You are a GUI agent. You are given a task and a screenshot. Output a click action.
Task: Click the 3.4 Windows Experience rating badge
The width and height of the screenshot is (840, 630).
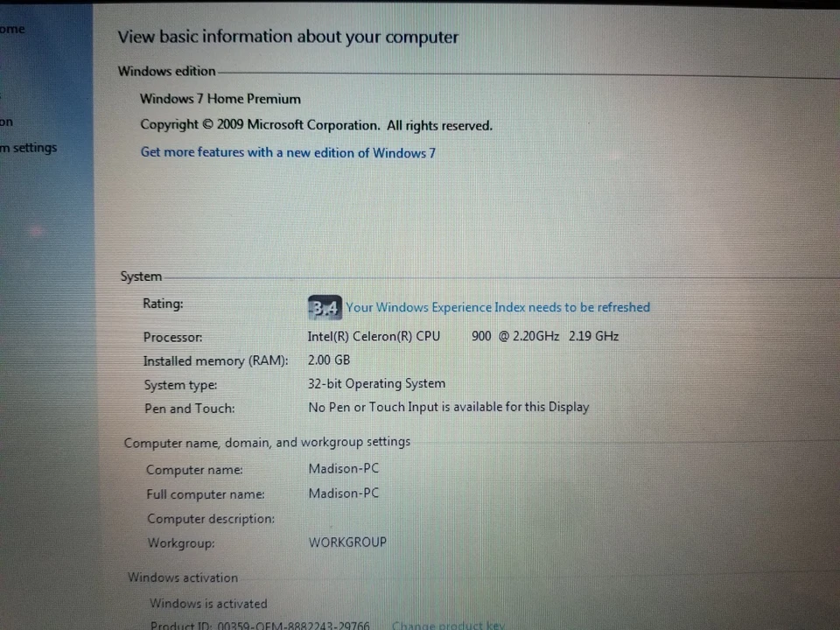click(325, 307)
